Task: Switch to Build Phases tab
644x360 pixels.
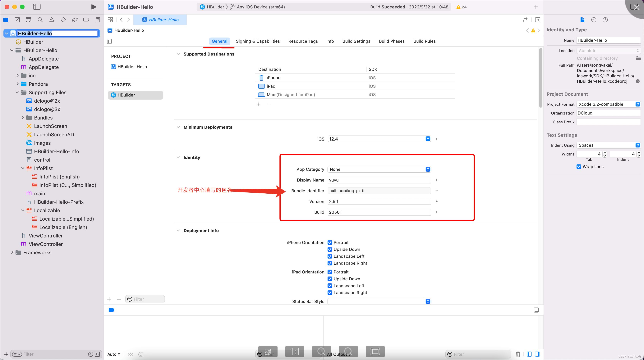Action: (392, 41)
